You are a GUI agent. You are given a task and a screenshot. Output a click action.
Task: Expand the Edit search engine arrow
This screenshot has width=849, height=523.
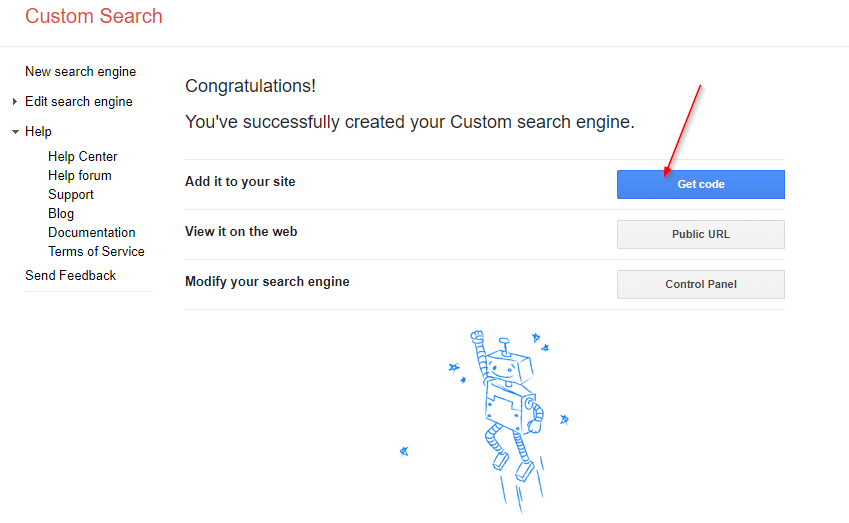click(15, 101)
